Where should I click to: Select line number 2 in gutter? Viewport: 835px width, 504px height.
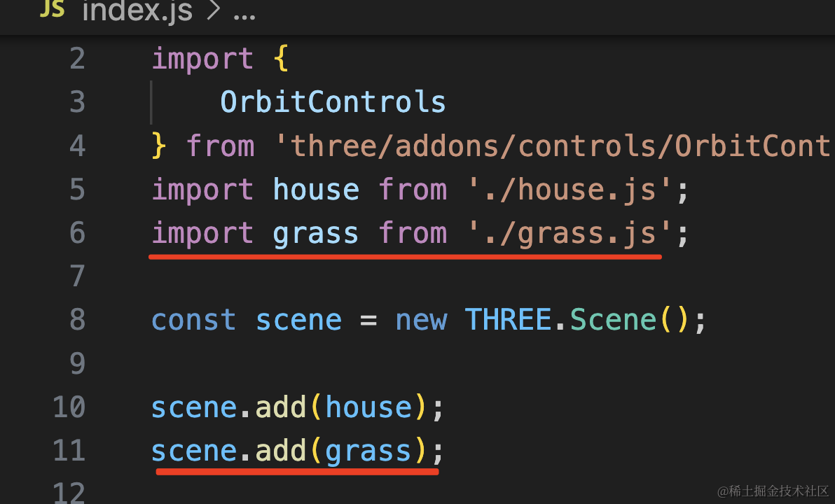click(77, 59)
